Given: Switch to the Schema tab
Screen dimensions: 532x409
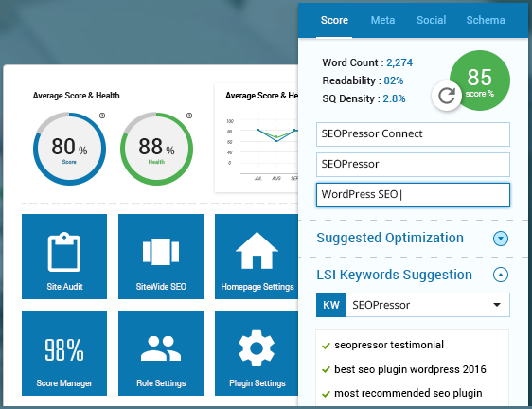Looking at the screenshot, I should coord(486,20).
